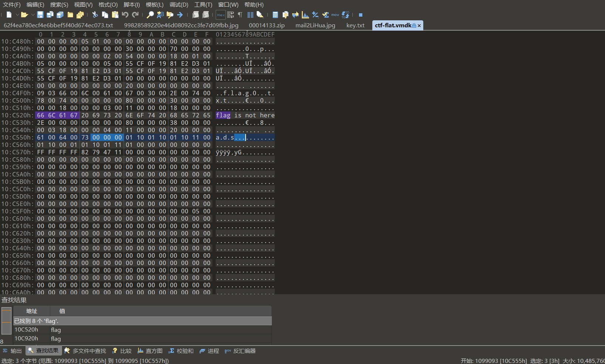
Task: Open the 工具(T) menu
Action: [x=203, y=5]
